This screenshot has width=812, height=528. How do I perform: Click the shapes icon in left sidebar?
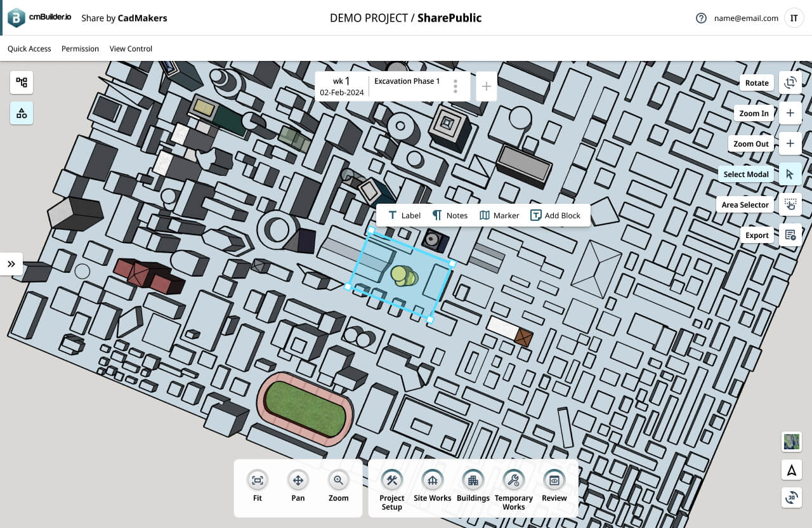22,113
